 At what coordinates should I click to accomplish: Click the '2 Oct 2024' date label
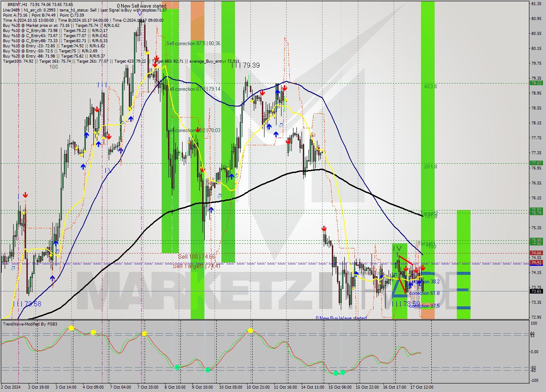coord(11,387)
